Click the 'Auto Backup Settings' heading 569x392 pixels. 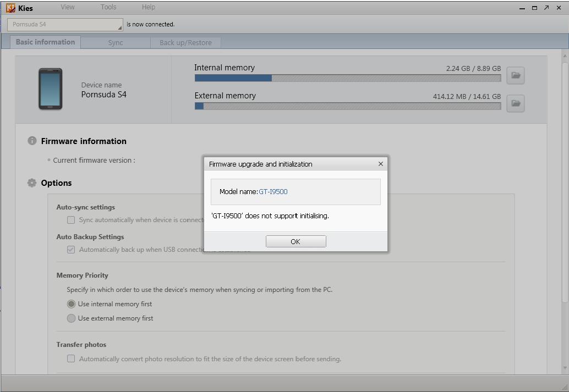point(90,237)
